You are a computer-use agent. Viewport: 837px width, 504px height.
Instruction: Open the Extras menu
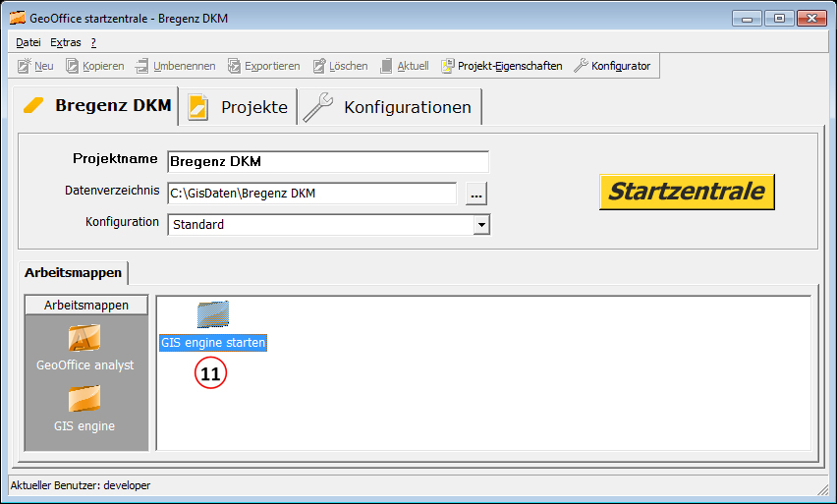[66, 42]
